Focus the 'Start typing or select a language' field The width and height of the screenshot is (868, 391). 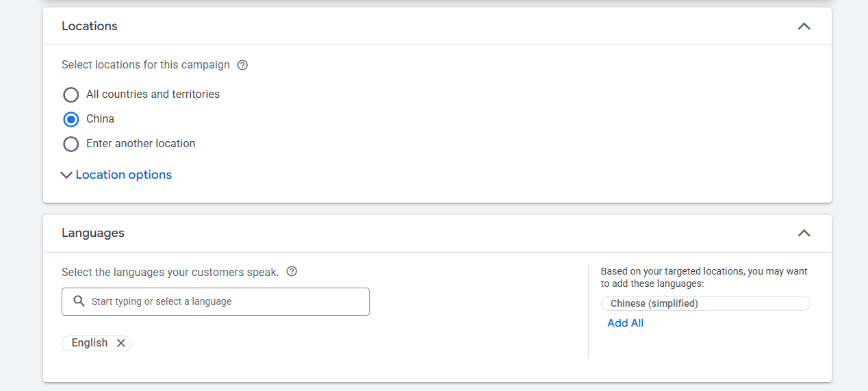pyautogui.click(x=226, y=301)
